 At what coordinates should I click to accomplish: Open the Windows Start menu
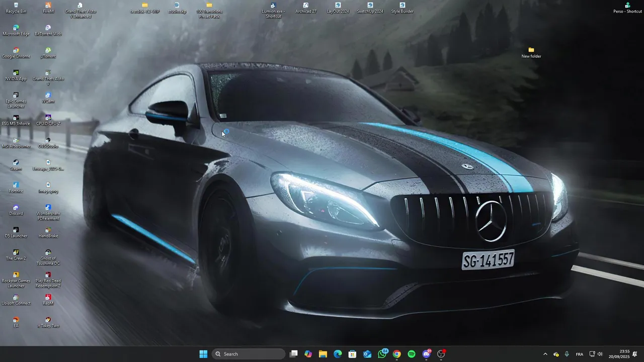(203, 354)
